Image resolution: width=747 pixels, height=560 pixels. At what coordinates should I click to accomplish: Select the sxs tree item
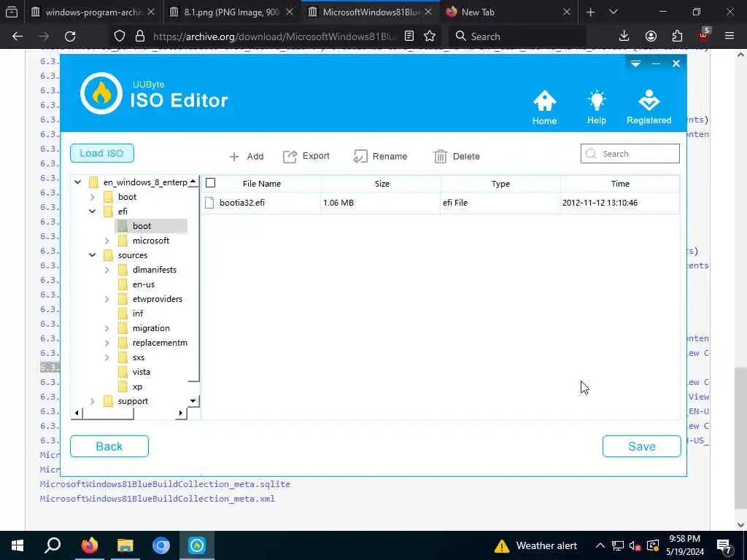[139, 357]
